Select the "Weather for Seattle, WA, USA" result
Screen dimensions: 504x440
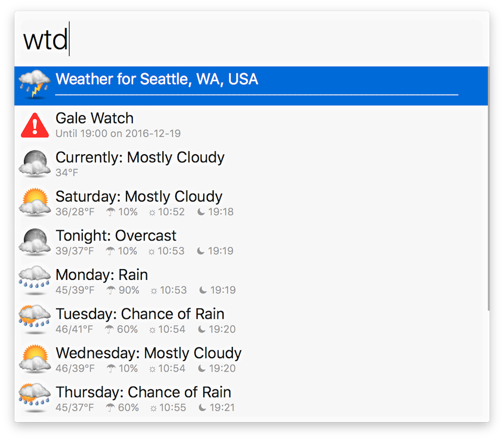157,79
